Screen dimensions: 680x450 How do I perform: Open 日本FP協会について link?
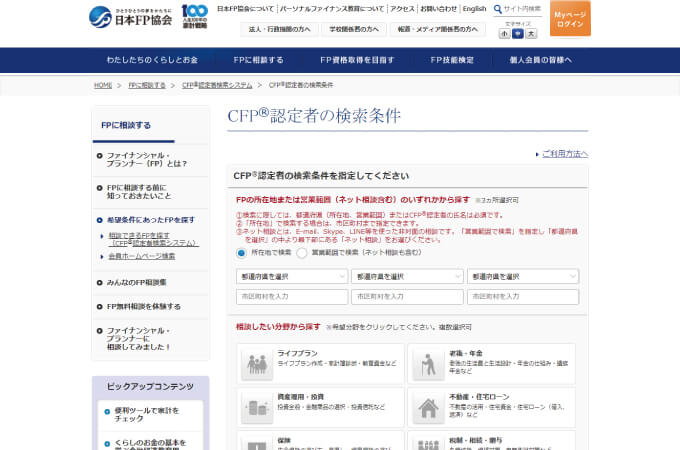[x=245, y=9]
